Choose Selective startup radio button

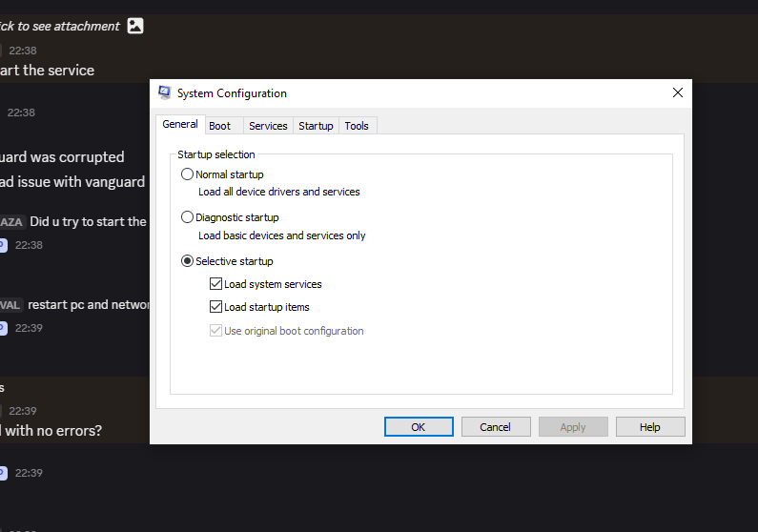[x=187, y=261]
